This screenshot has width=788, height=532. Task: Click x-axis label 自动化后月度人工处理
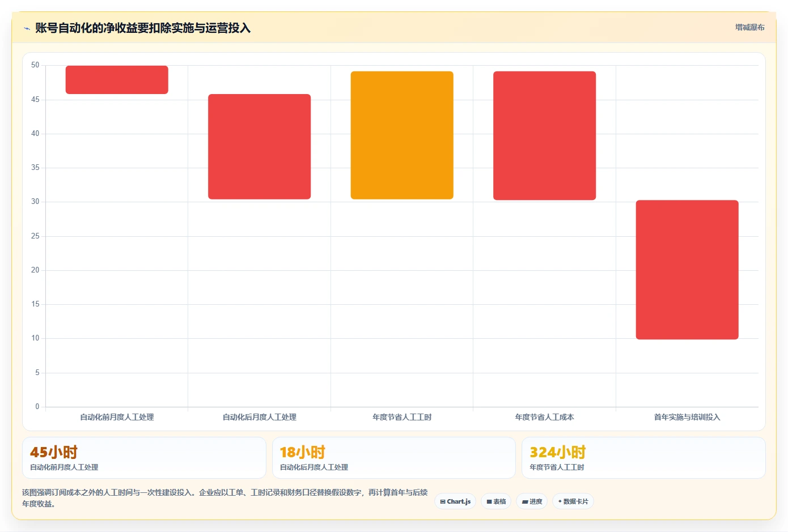(260, 417)
